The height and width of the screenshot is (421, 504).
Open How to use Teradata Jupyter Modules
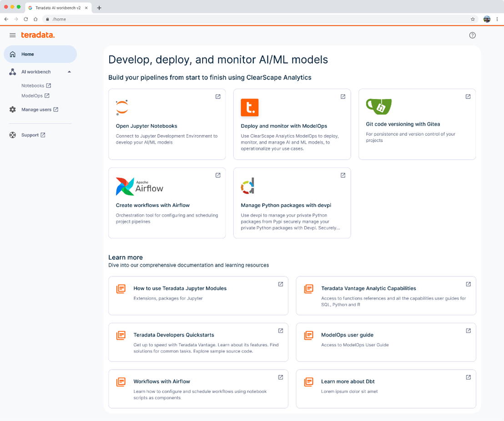click(x=180, y=288)
